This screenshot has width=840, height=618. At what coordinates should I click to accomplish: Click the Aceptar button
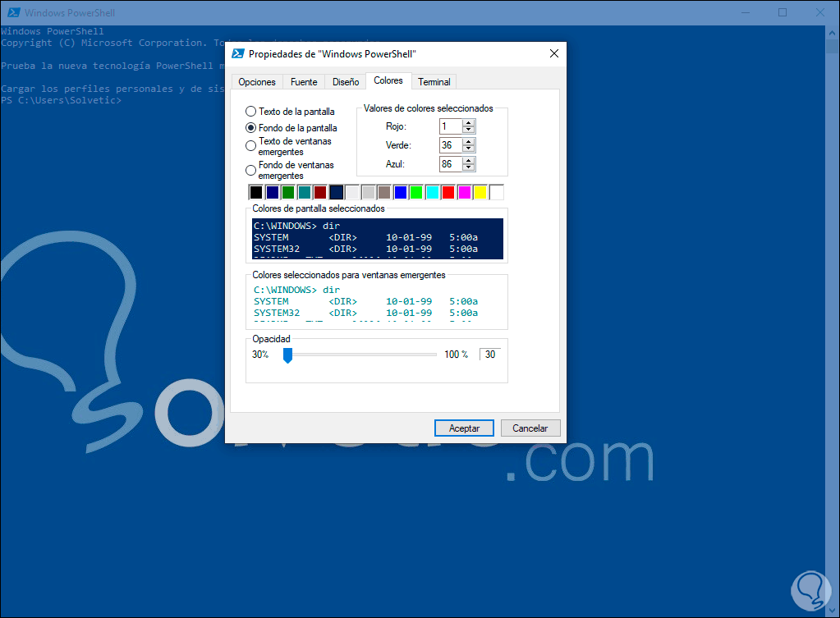464,428
